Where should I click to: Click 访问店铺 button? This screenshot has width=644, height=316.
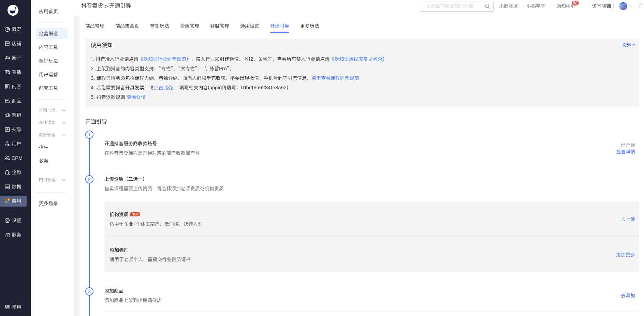[601, 6]
